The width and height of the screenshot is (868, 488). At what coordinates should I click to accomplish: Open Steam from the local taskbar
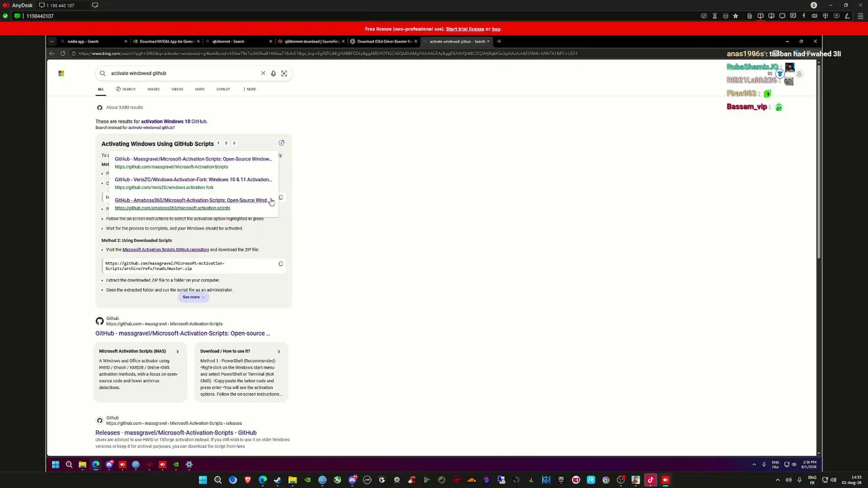pos(277,480)
